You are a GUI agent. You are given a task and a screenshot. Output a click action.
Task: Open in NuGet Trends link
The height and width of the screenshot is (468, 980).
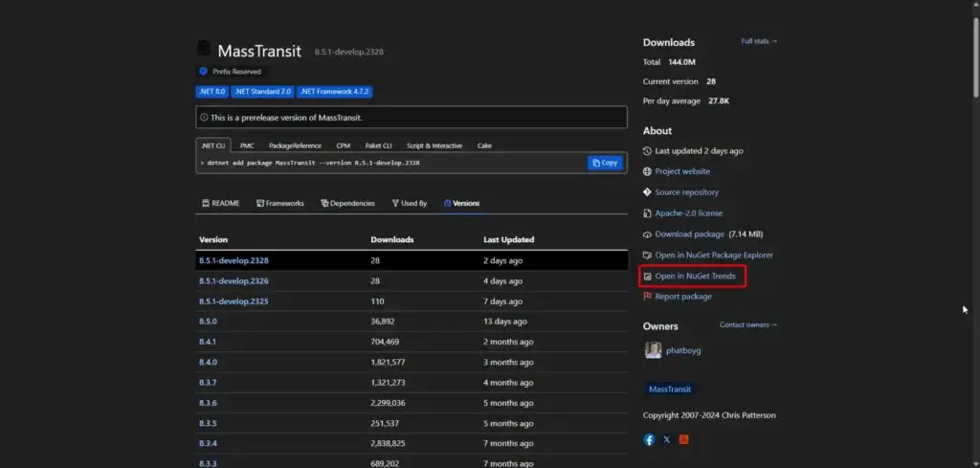pyautogui.click(x=695, y=277)
